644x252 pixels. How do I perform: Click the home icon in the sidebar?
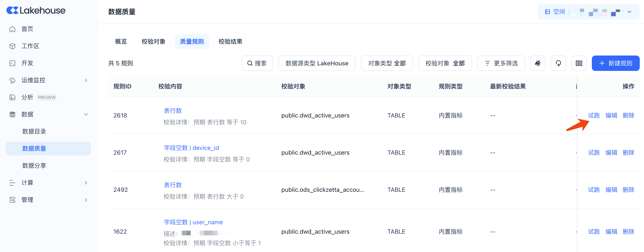[12, 29]
